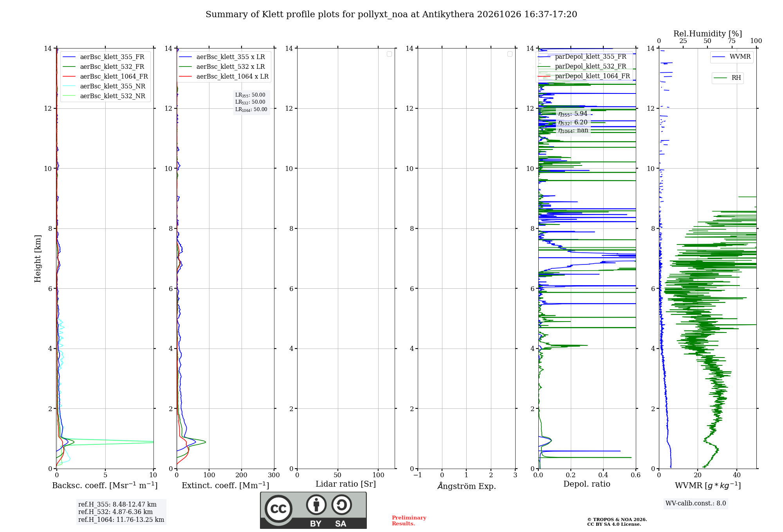Viewport: 783px width, 532px height.
Task: Click the empty legend box in Lidar ratio plot
Action: click(389, 54)
